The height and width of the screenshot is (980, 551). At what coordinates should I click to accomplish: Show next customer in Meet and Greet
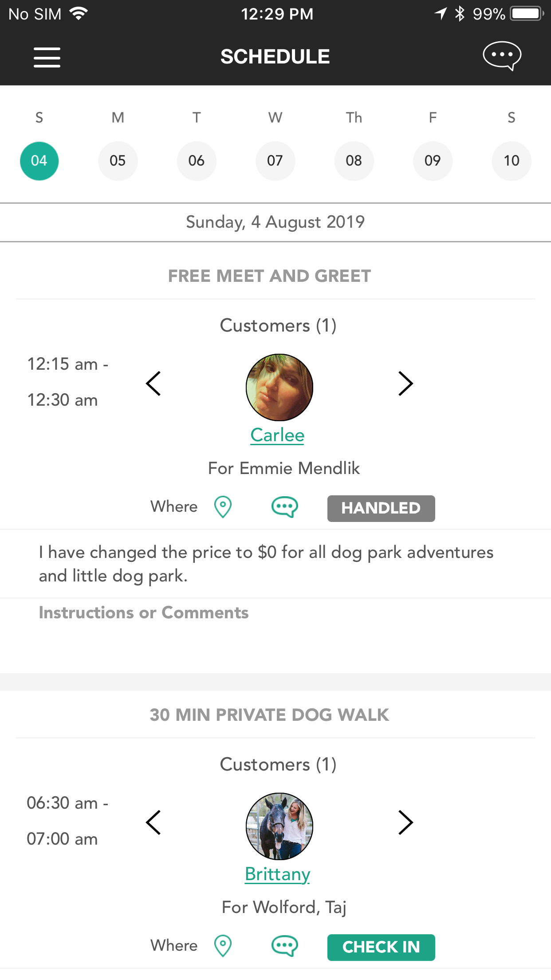pyautogui.click(x=405, y=383)
